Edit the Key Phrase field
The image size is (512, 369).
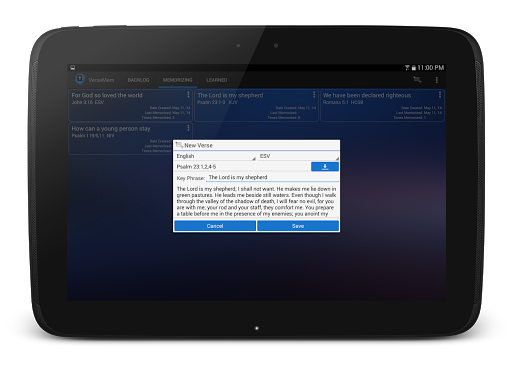pyautogui.click(x=272, y=177)
